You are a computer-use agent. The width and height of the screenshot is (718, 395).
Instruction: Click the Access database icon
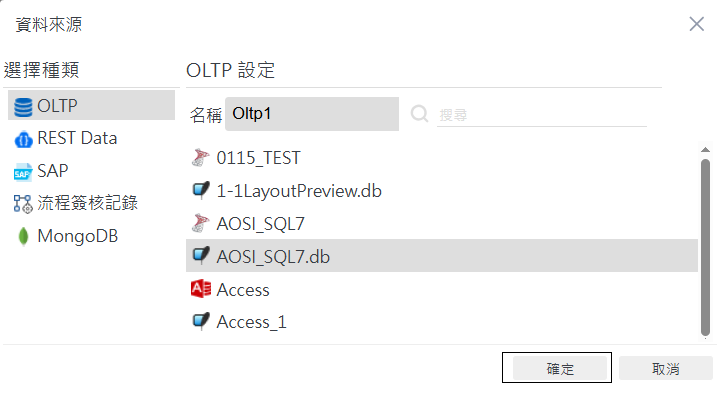[x=201, y=289]
